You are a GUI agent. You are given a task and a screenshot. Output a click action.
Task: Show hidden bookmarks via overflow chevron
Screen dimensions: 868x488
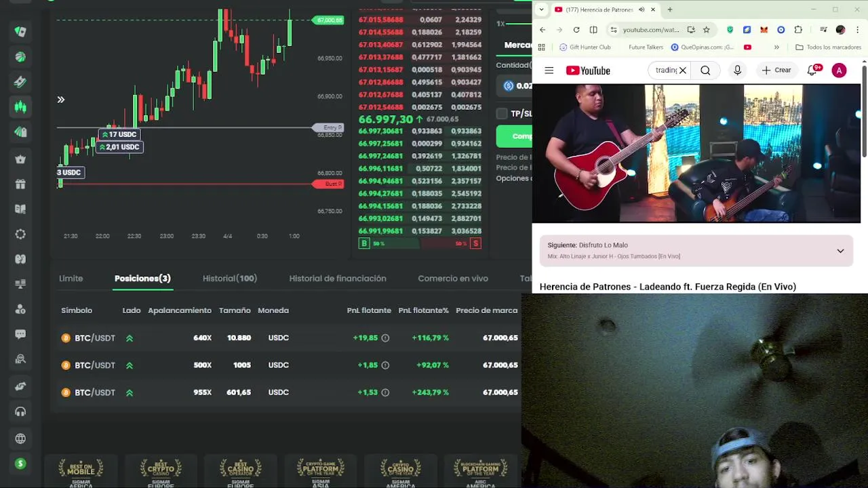[776, 47]
